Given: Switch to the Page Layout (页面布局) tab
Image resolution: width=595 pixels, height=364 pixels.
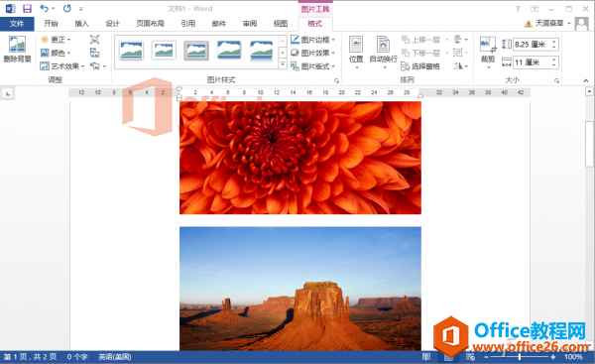Looking at the screenshot, I should [151, 24].
